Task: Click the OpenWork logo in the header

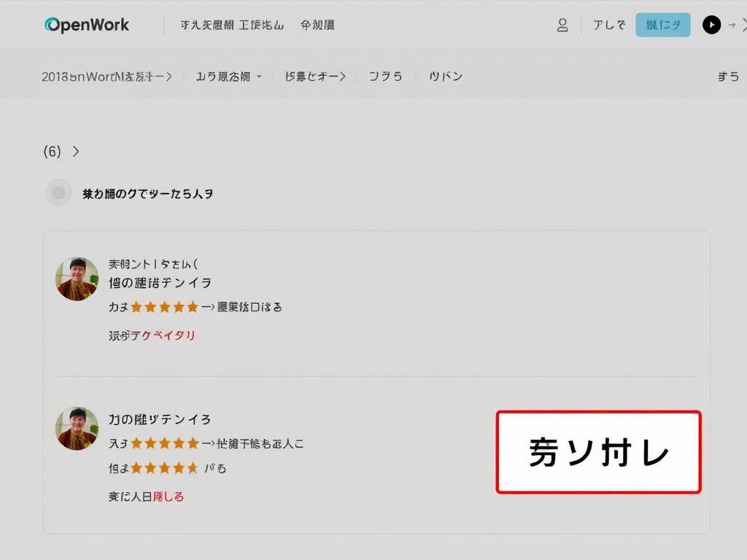Action: [87, 25]
